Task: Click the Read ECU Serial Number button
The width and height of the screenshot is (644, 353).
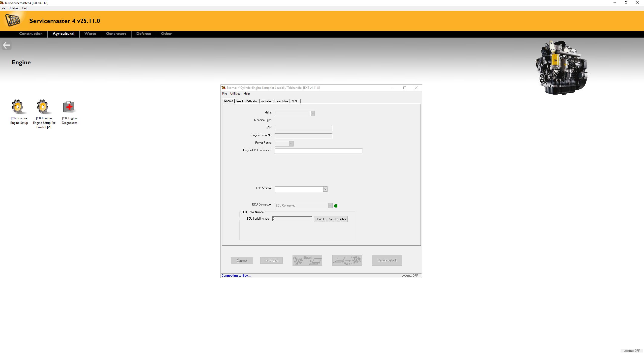Action: tap(331, 219)
